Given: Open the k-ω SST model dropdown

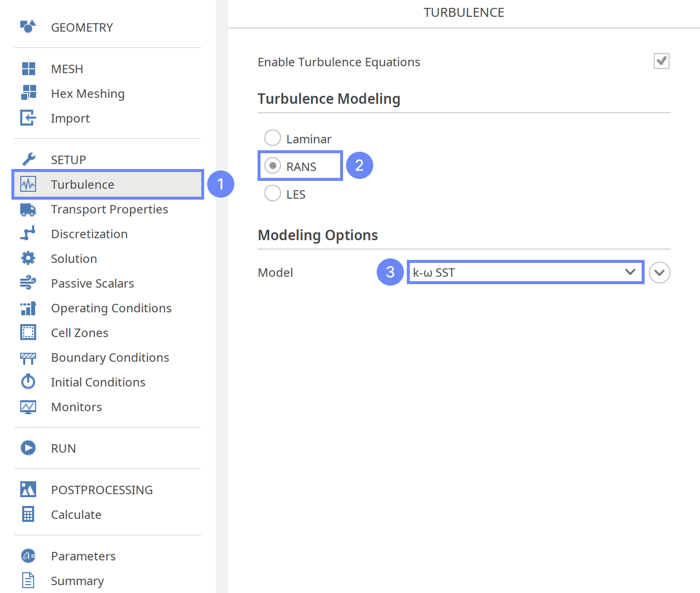Looking at the screenshot, I should 525,272.
